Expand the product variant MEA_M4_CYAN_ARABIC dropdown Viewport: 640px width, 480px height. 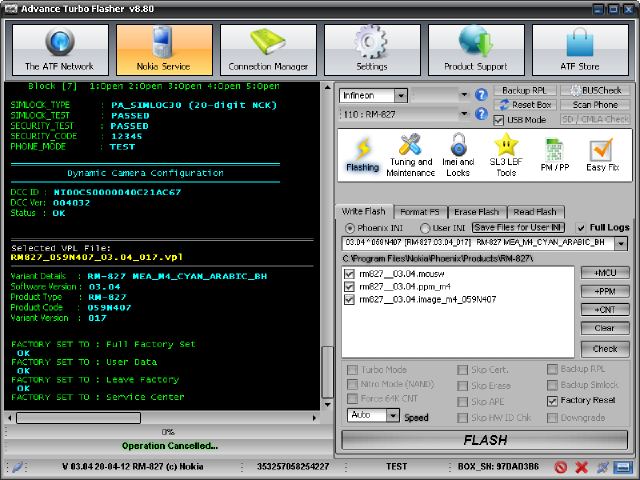(621, 243)
